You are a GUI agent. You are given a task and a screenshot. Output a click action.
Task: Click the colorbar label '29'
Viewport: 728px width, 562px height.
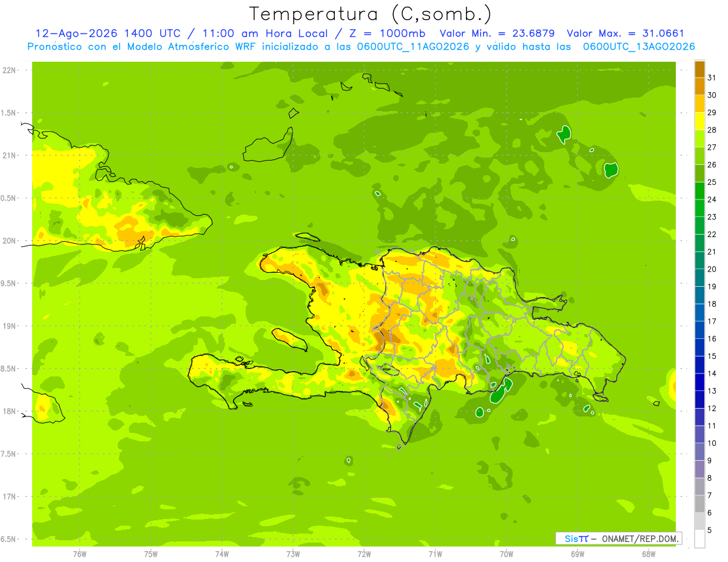pyautogui.click(x=712, y=112)
